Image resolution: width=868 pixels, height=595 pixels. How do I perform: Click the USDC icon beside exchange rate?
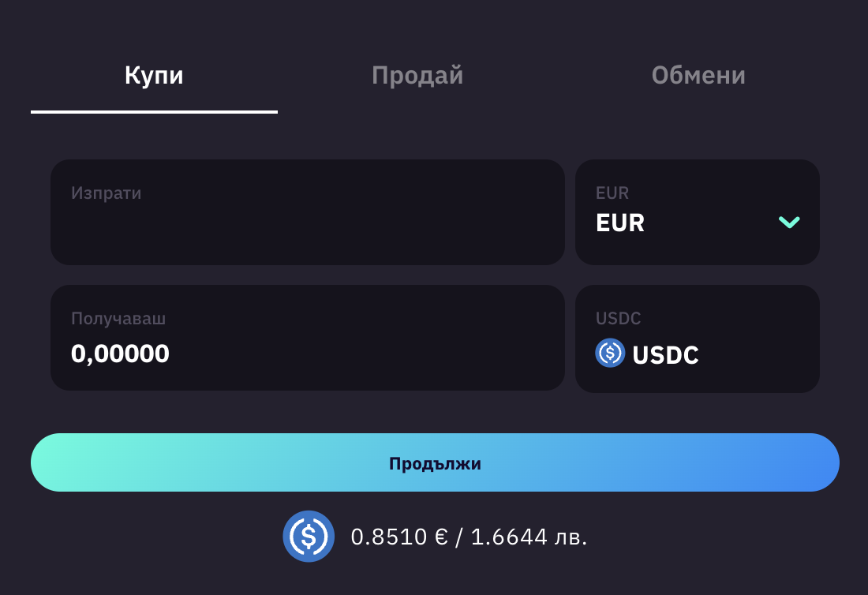pos(309,537)
